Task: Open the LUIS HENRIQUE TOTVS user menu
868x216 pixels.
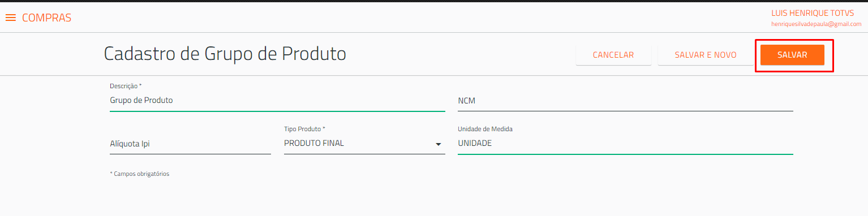Action: 816,12
